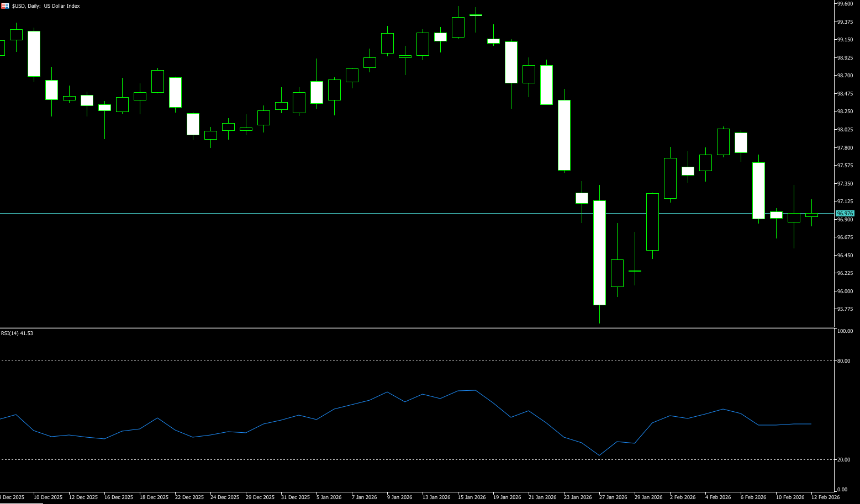Click the 80.00 RSI level label
860x504 pixels.
[843, 361]
